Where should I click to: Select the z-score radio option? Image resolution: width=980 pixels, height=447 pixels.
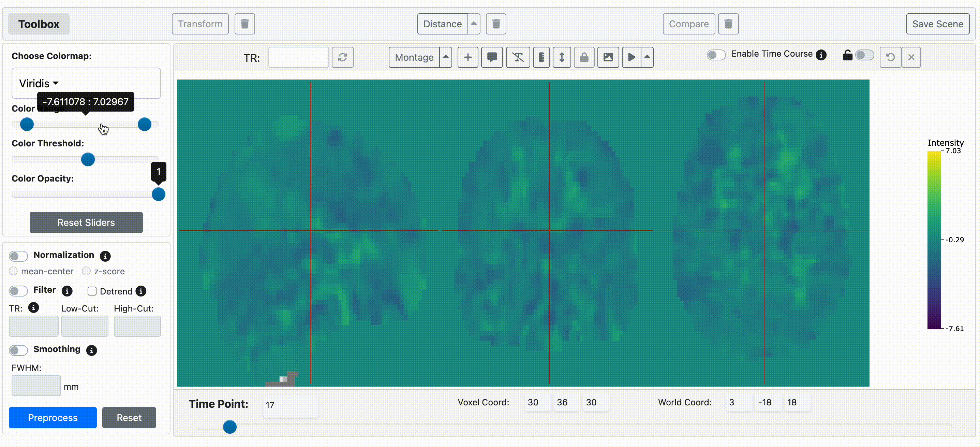[x=86, y=271]
